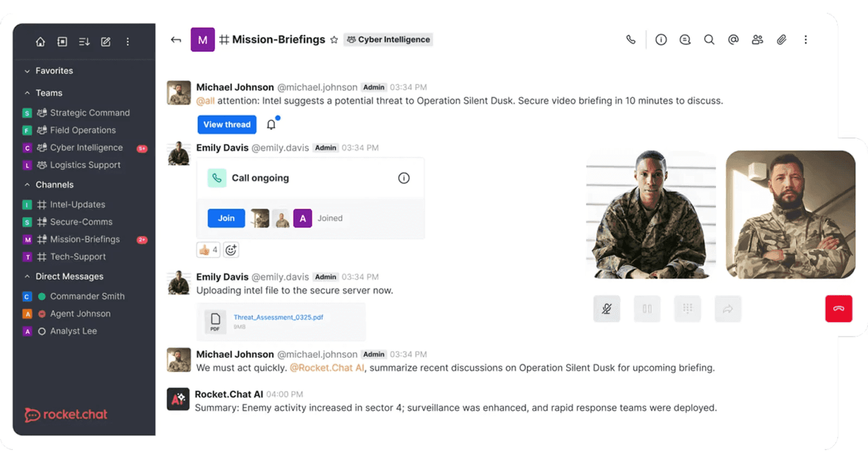Open the Directory icon in sidebar header

[x=62, y=42]
